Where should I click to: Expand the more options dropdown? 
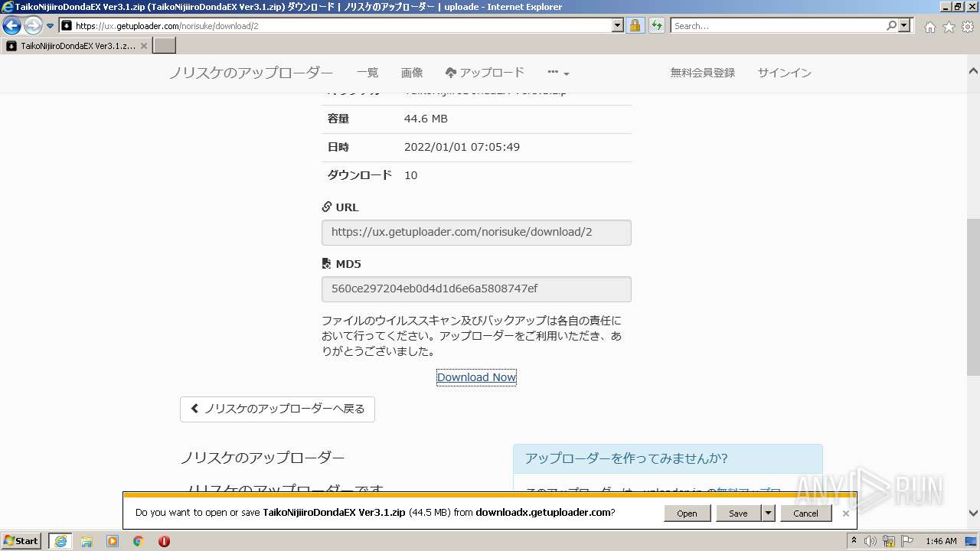point(558,73)
